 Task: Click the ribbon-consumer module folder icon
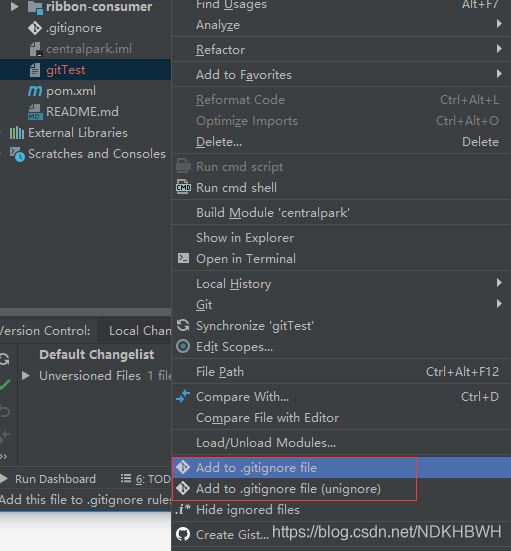pyautogui.click(x=35, y=7)
